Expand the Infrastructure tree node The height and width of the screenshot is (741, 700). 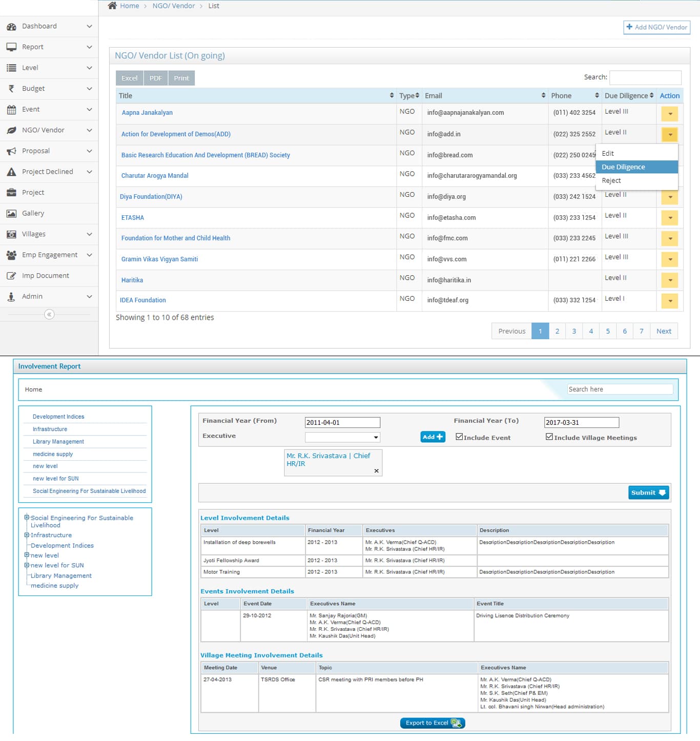pyautogui.click(x=27, y=535)
